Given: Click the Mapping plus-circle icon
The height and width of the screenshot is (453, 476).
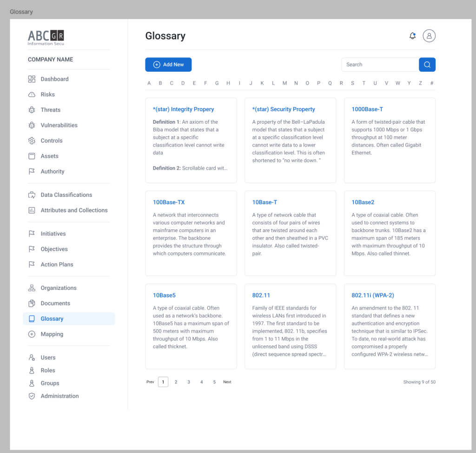Looking at the screenshot, I should [x=32, y=334].
